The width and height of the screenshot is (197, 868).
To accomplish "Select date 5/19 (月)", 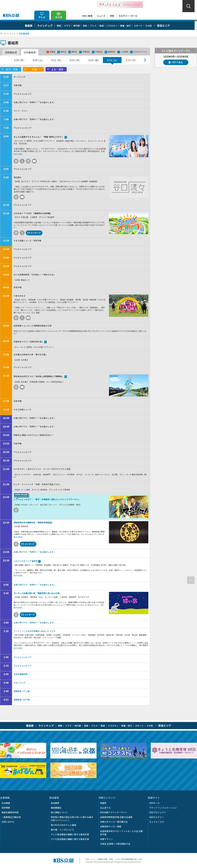I will tap(19, 60).
